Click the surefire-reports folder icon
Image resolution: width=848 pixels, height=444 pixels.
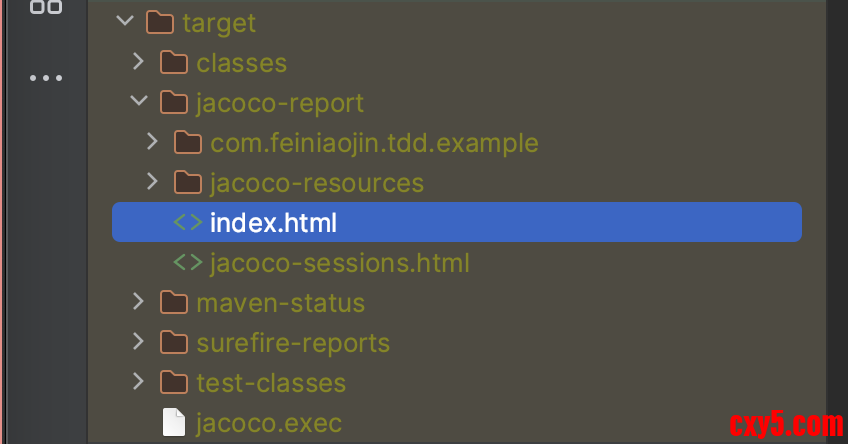(174, 343)
